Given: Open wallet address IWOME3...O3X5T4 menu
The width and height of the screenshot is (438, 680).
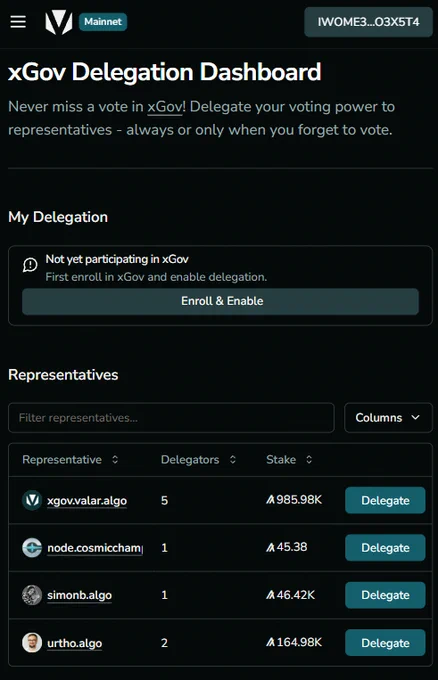Looking at the screenshot, I should point(368,22).
